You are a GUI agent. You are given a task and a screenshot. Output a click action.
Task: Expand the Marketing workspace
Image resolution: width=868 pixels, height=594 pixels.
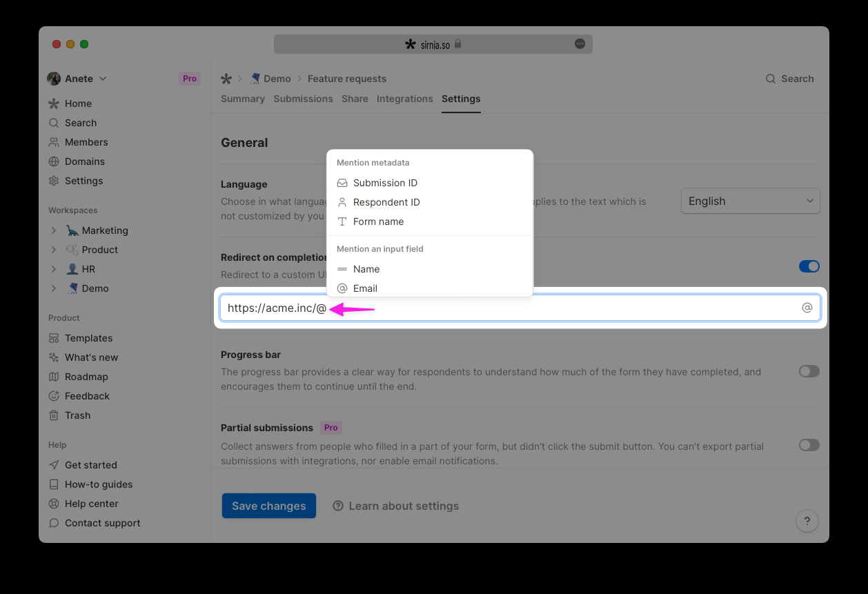(x=54, y=230)
